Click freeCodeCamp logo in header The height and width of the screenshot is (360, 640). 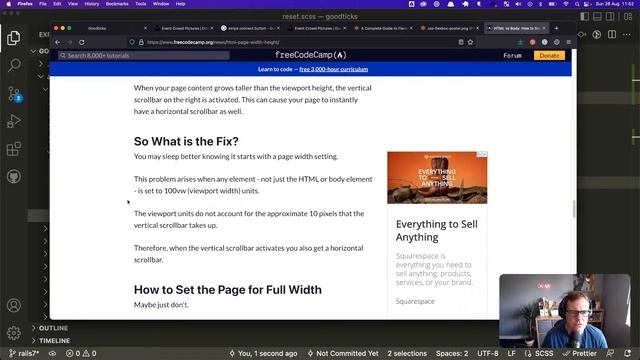click(x=311, y=55)
